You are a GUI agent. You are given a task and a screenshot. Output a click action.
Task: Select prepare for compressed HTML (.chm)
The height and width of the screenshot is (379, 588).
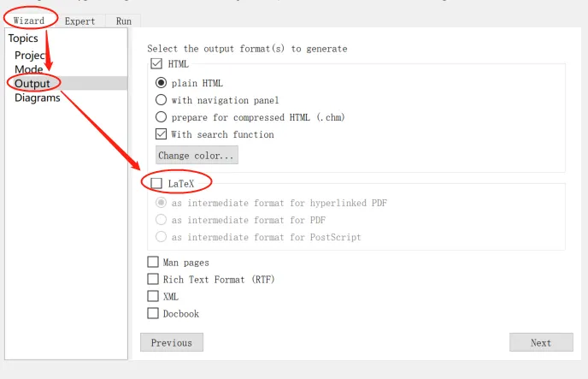point(161,117)
